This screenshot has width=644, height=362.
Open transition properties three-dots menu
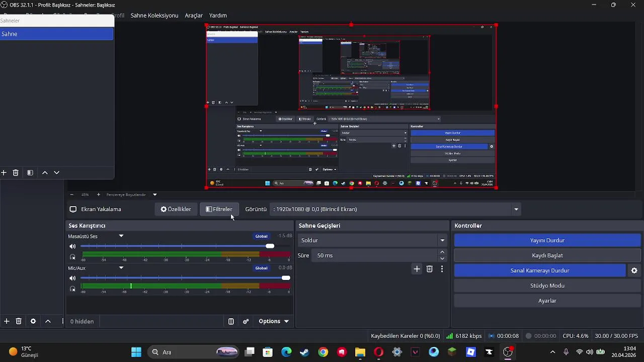point(442,269)
